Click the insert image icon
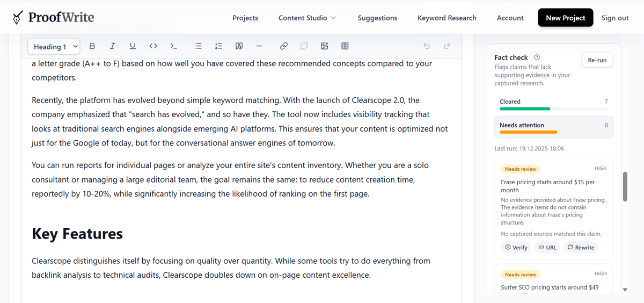 click(x=325, y=46)
